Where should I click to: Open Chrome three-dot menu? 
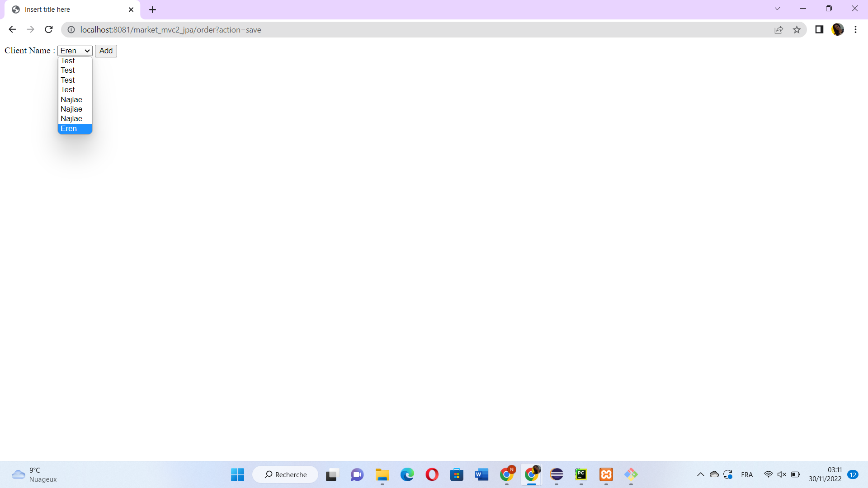tap(855, 30)
